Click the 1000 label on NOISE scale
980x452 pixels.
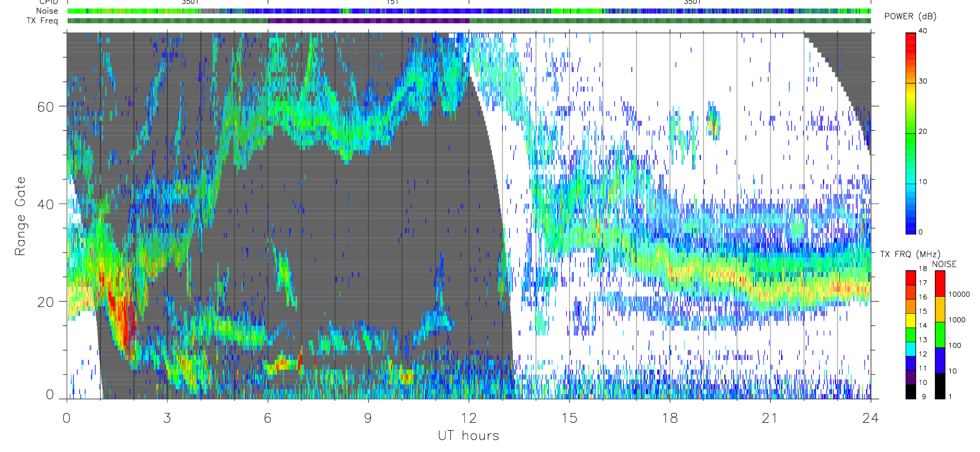click(x=957, y=320)
